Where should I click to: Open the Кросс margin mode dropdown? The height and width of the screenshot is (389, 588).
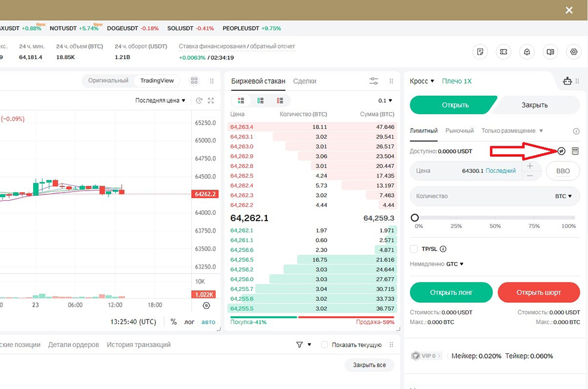tap(422, 81)
